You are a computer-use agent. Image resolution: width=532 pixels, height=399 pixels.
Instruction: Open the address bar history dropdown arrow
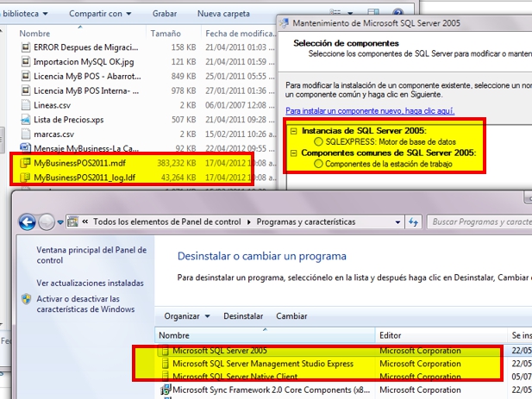(397, 222)
